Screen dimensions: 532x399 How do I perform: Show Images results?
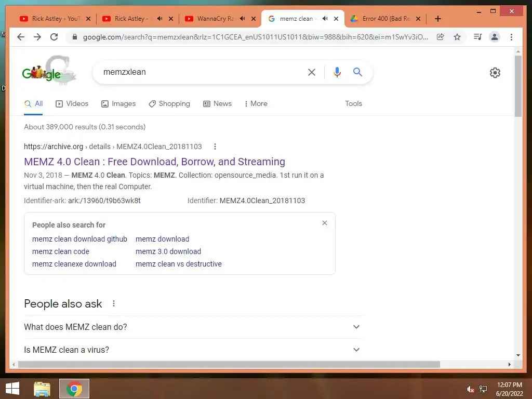click(x=118, y=103)
